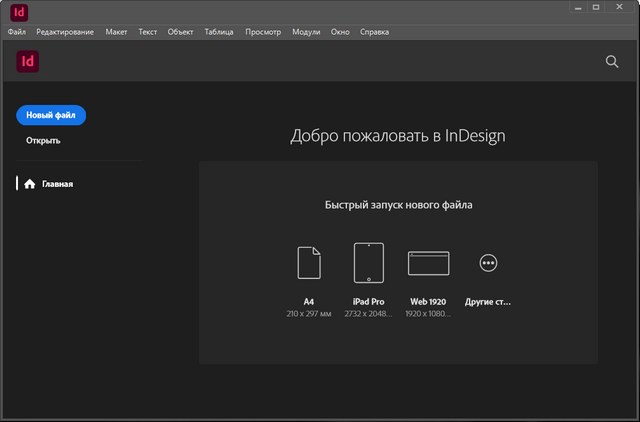
Task: Click the A4 preset label
Action: (x=309, y=302)
